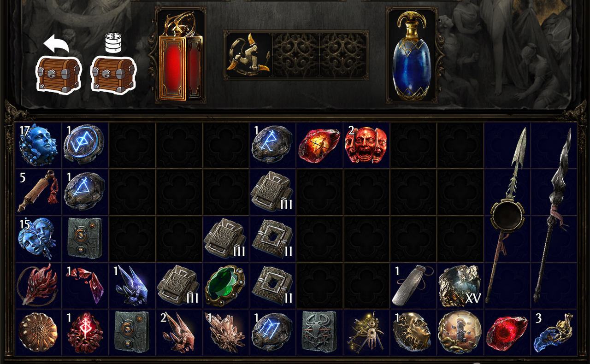Pick the green emerald ring item
Viewport: 590px width, 364px height.
pos(225,286)
